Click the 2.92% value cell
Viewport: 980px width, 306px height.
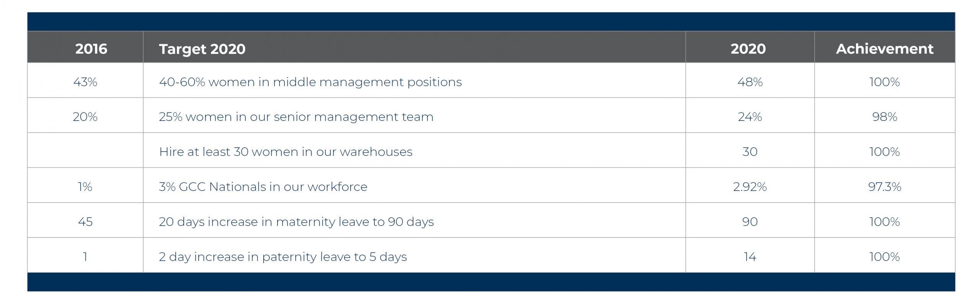(750, 187)
